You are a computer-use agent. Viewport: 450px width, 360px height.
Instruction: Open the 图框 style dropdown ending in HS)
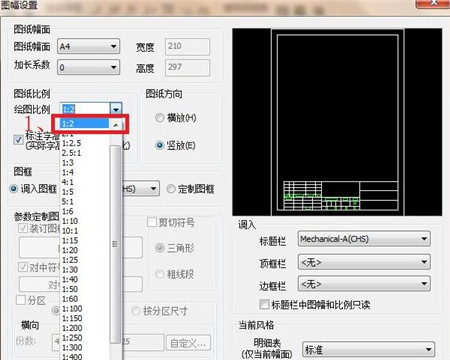coord(141,189)
